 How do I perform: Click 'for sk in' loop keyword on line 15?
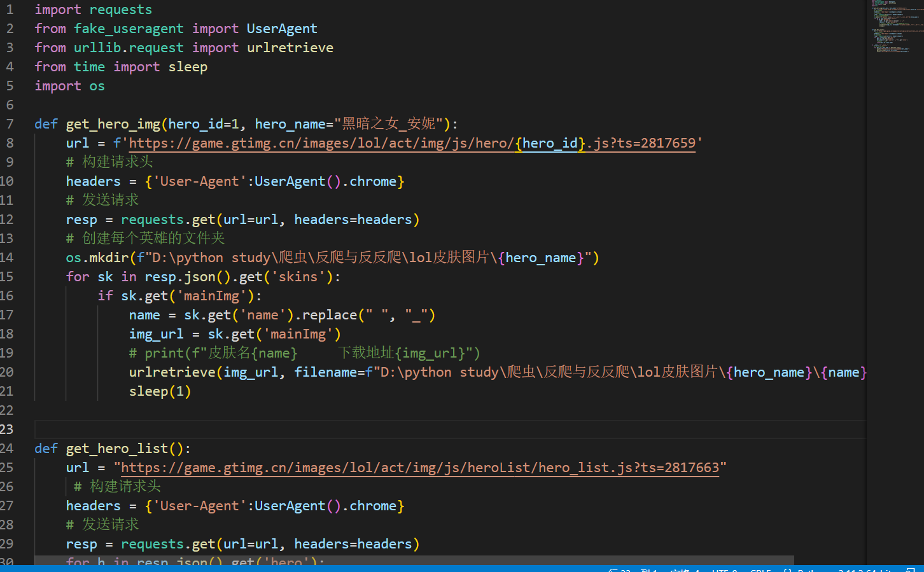pyautogui.click(x=101, y=277)
